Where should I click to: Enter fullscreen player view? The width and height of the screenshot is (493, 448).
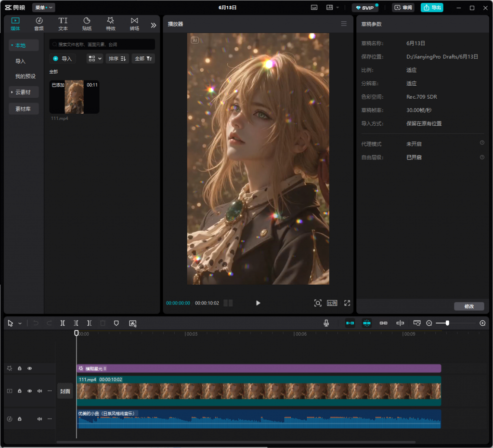[347, 303]
